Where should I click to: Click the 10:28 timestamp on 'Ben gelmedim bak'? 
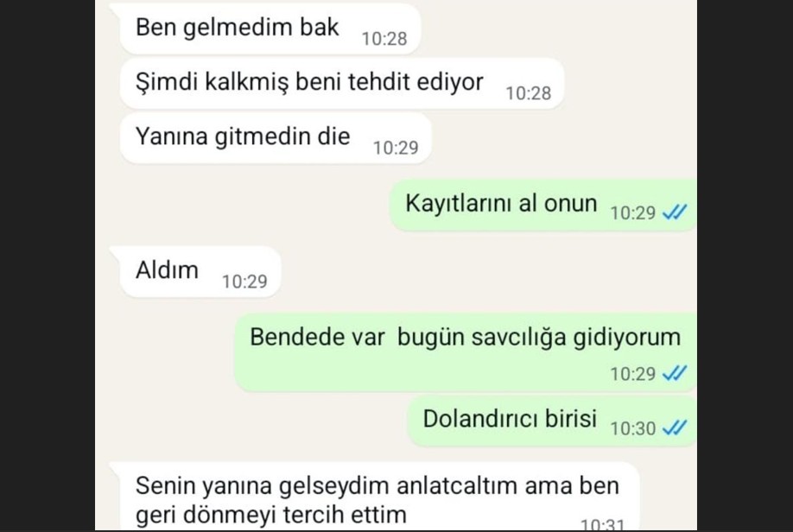(384, 39)
